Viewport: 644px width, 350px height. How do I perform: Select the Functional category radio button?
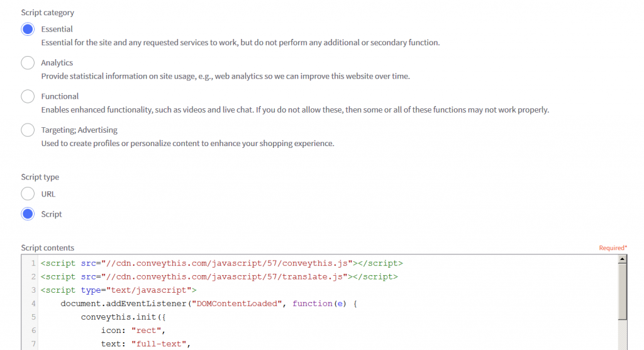(x=28, y=96)
